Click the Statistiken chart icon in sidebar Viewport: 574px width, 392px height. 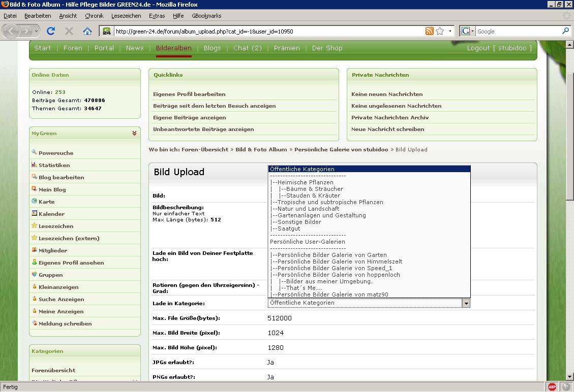[x=34, y=165]
